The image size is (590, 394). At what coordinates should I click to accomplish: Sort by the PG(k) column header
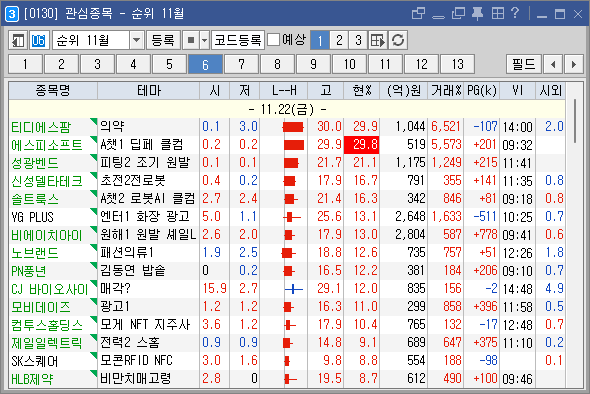pyautogui.click(x=482, y=91)
